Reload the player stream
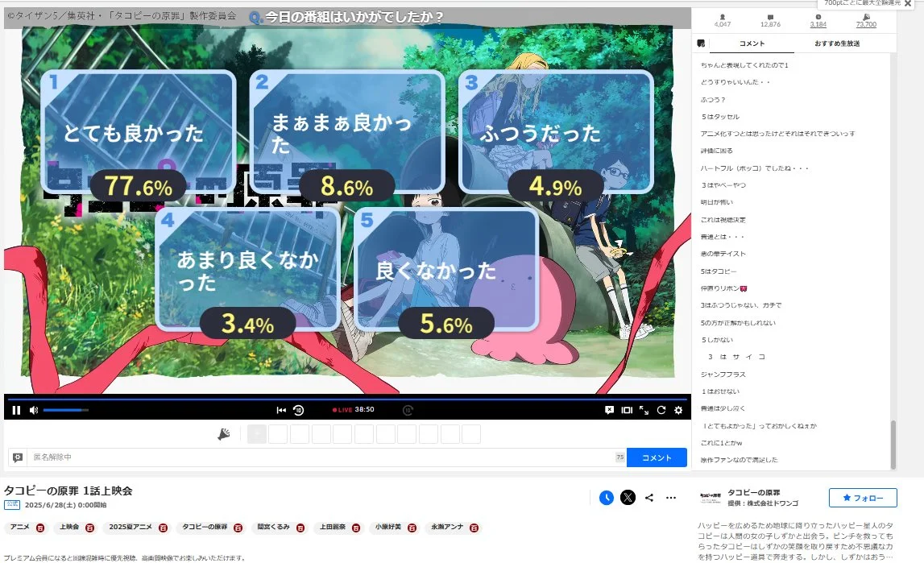The image size is (924, 563). point(661,410)
